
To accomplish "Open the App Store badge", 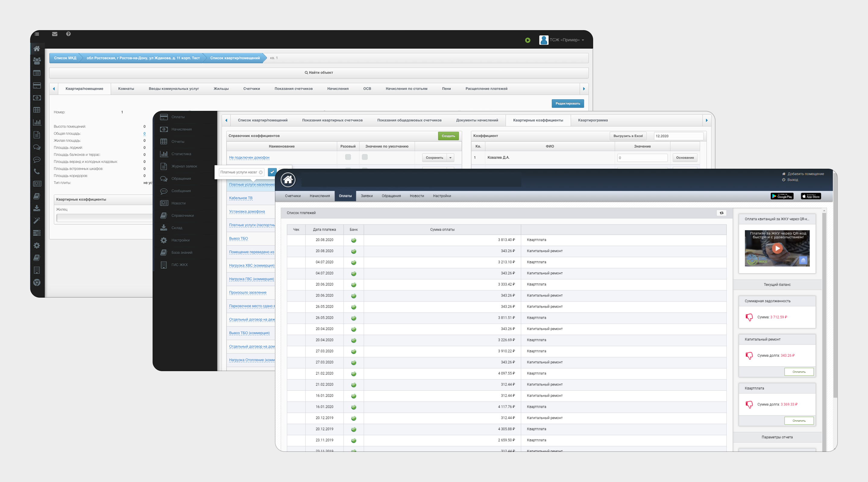I will [x=811, y=196].
